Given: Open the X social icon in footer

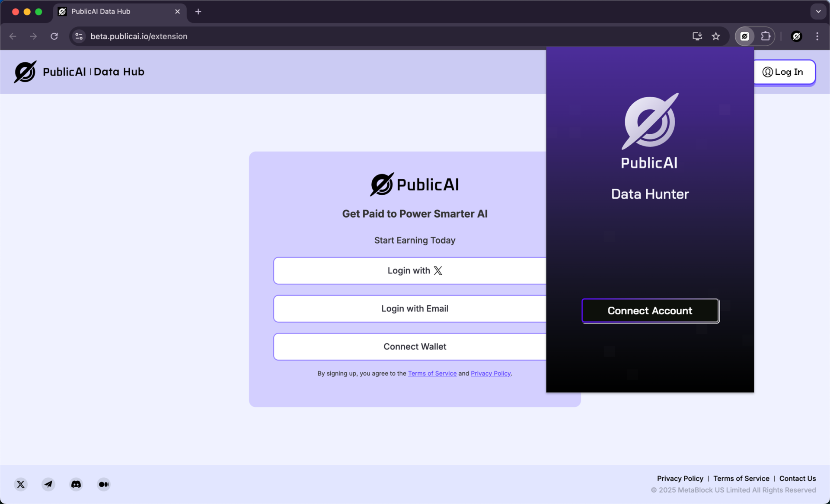Looking at the screenshot, I should (21, 484).
